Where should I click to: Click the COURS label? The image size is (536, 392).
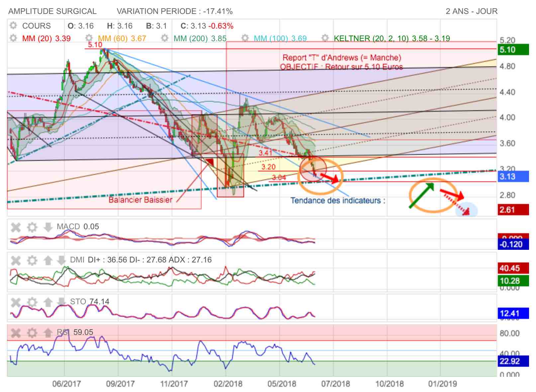pos(36,26)
